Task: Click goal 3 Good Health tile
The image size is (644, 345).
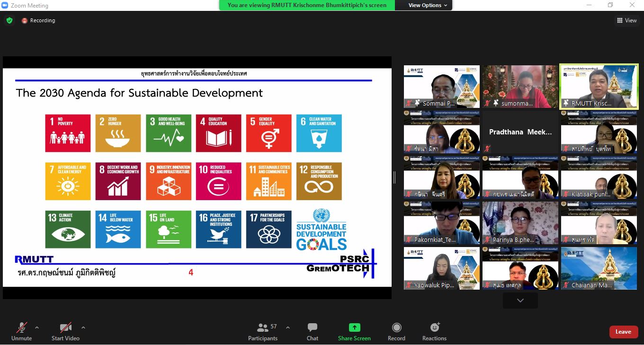Action: tap(169, 133)
